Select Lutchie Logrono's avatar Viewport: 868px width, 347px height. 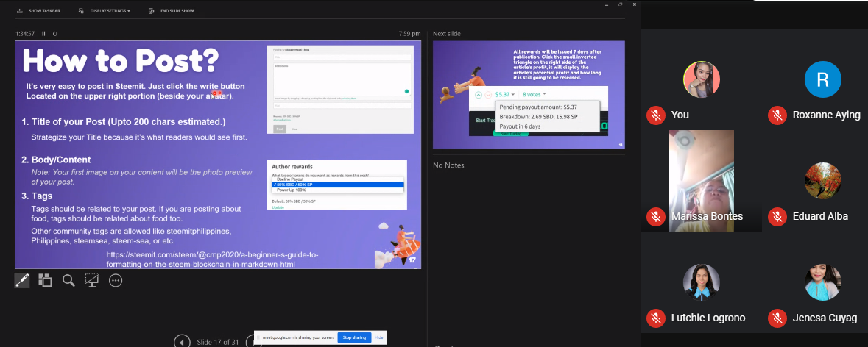[x=702, y=282]
